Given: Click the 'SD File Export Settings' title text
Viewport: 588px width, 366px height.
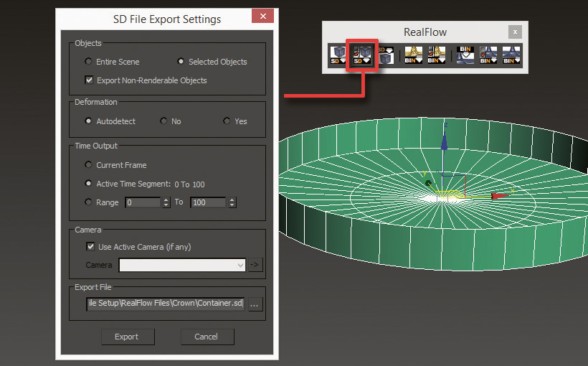Looking at the screenshot, I should (167, 19).
